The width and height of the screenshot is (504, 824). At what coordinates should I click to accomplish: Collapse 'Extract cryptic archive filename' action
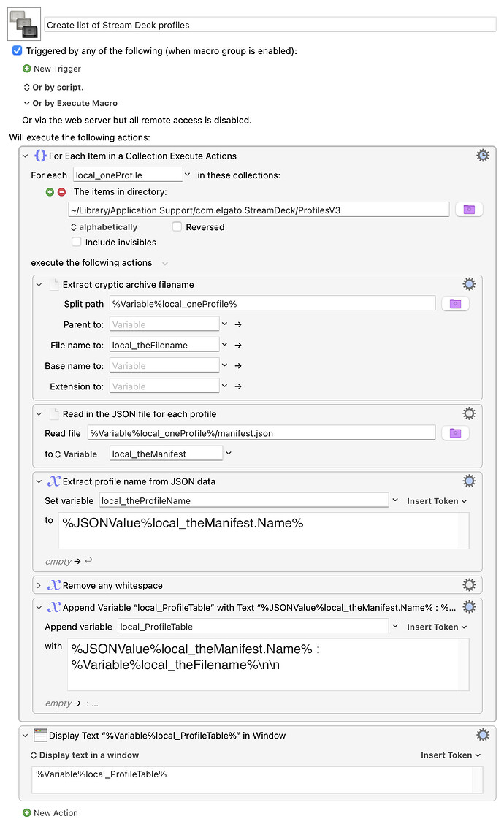click(39, 285)
